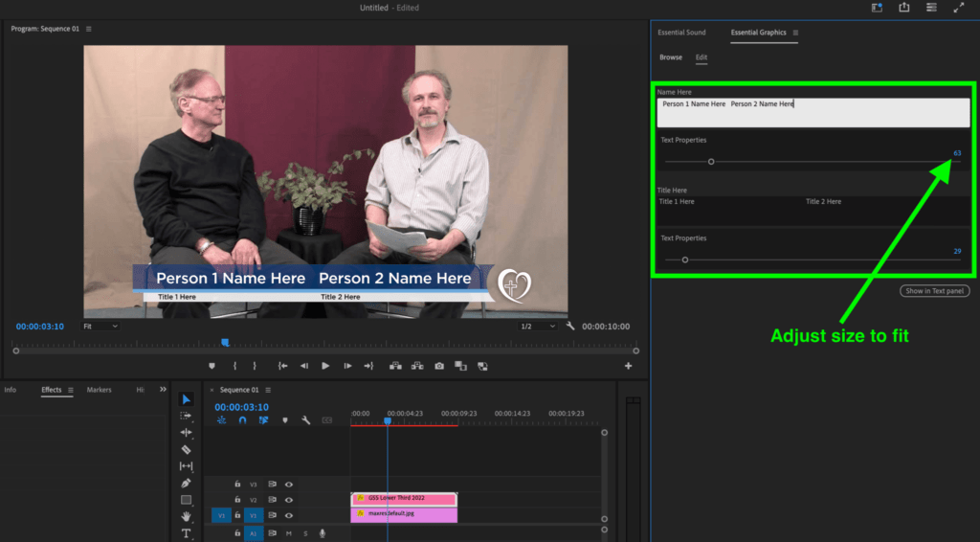Select the Pen tool

[x=186, y=483]
